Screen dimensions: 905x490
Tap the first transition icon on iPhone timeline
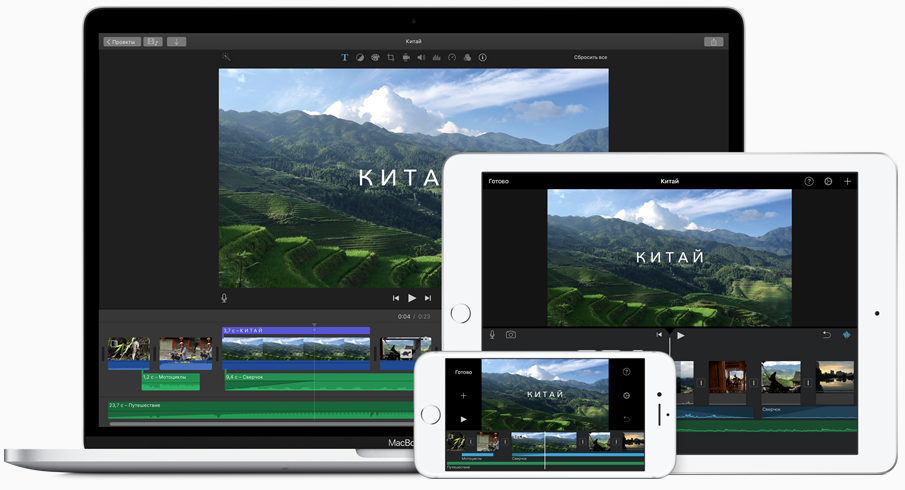[470, 442]
